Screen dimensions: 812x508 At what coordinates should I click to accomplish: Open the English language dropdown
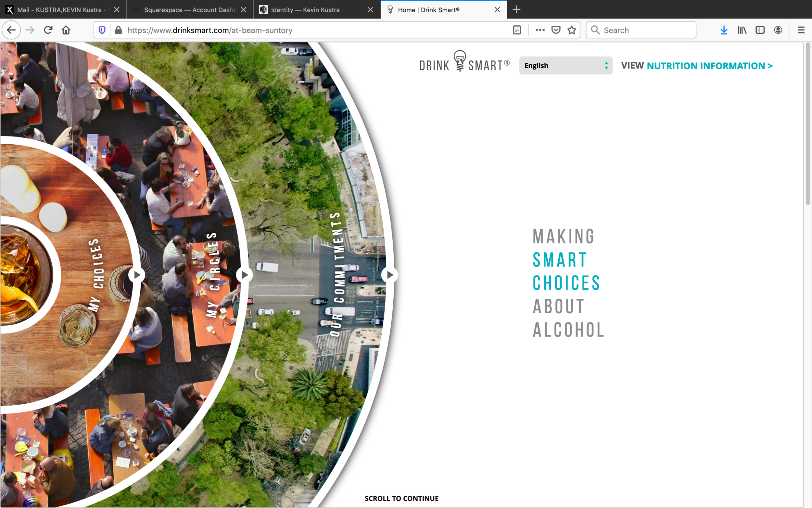click(565, 66)
